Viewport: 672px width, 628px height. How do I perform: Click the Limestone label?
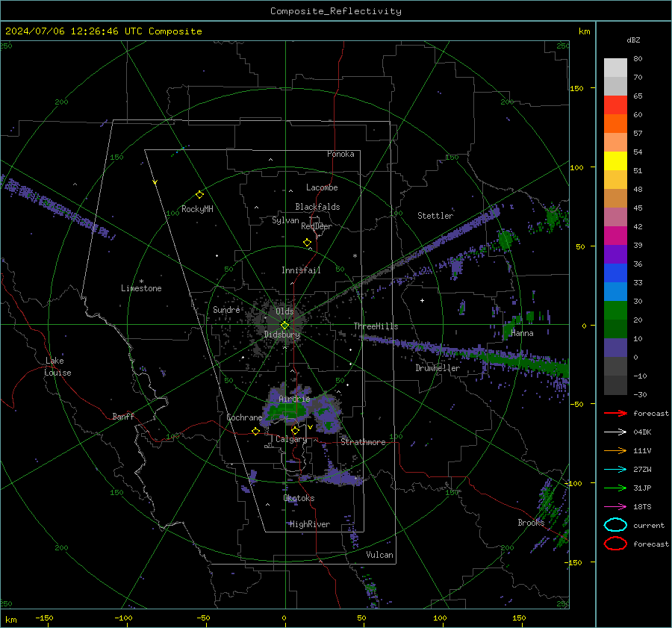pyautogui.click(x=141, y=288)
